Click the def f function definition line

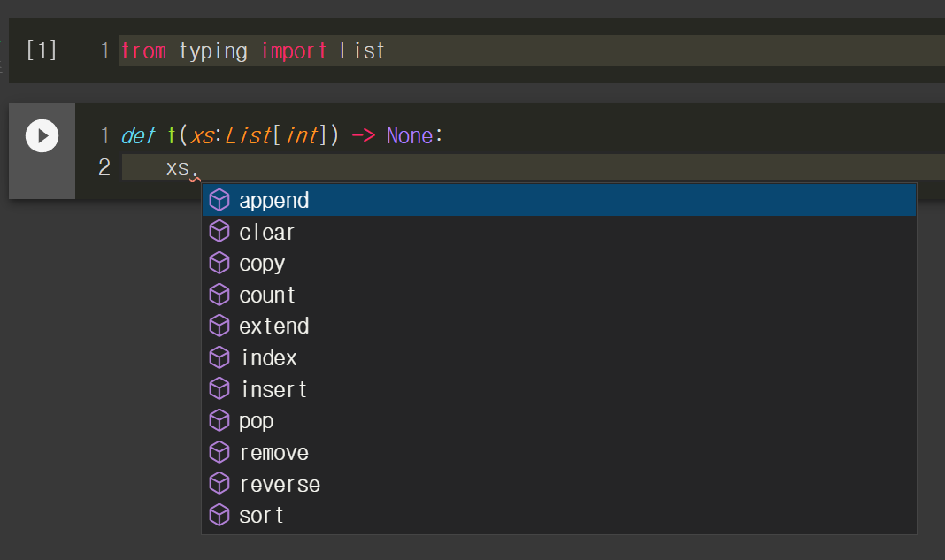coord(281,135)
